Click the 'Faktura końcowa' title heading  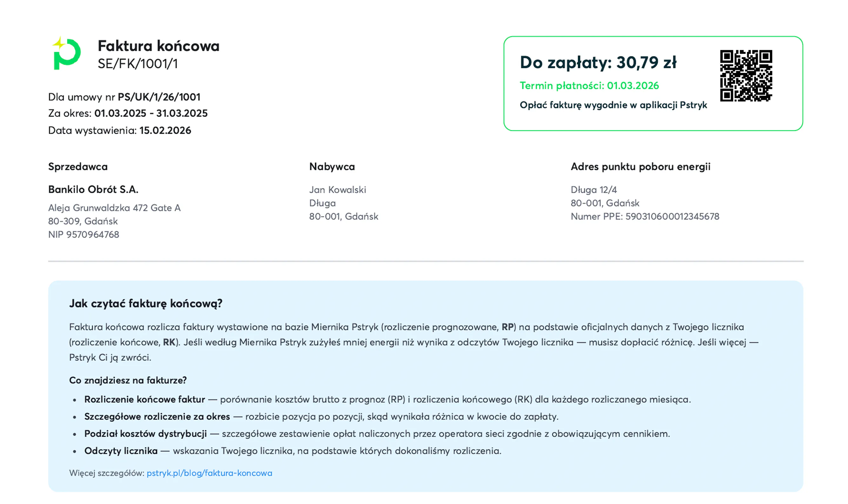click(x=158, y=46)
